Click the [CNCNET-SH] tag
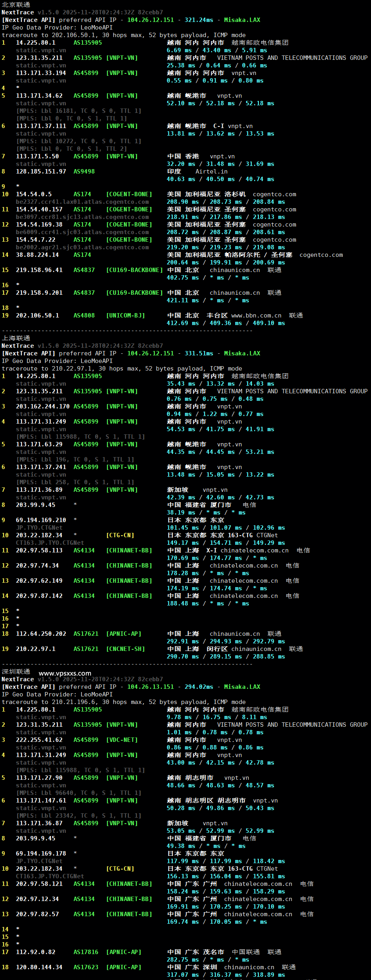 [x=125, y=649]
